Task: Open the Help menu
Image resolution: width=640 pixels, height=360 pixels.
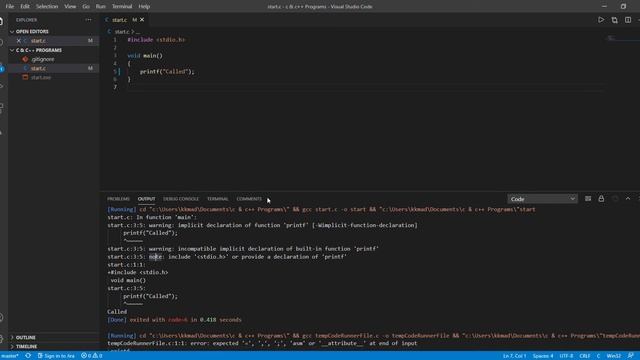Action: pos(144,7)
